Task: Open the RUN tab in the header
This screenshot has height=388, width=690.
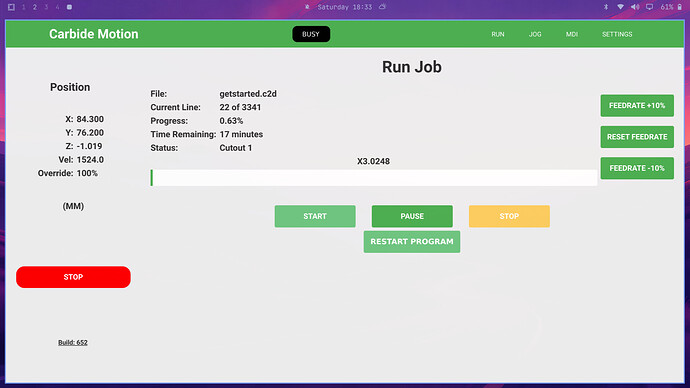Action: [x=498, y=34]
